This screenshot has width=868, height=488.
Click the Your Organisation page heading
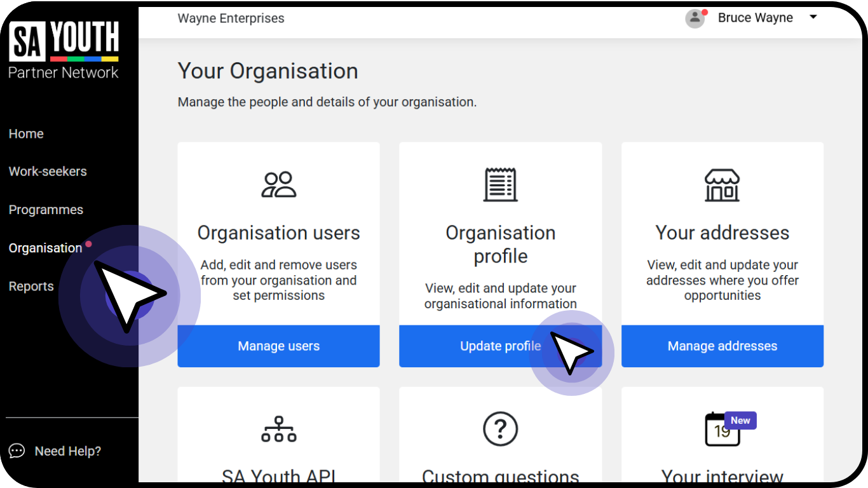pyautogui.click(x=268, y=71)
